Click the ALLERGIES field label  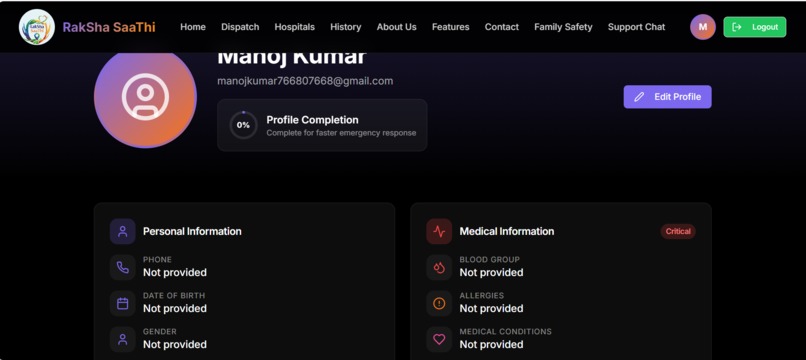pyautogui.click(x=482, y=296)
